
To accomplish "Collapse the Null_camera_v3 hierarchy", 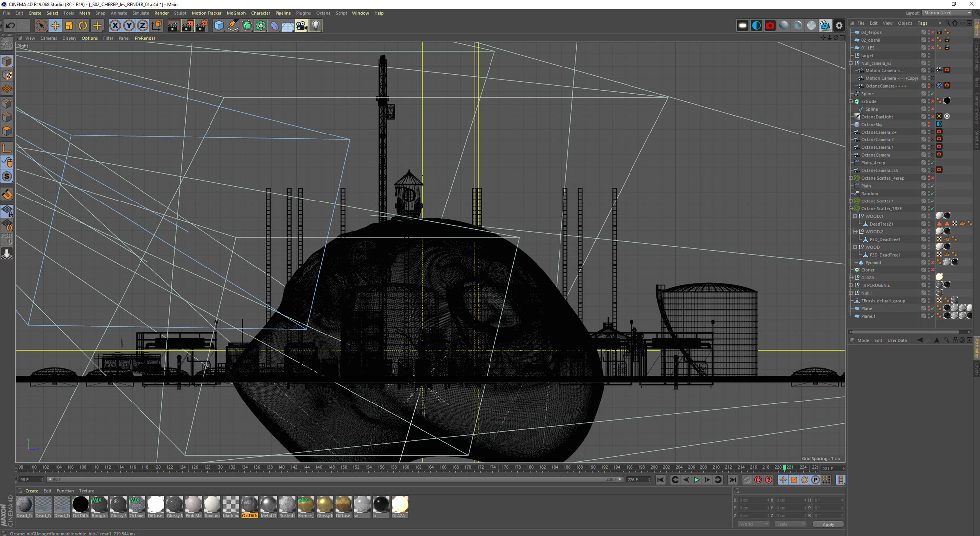I will (851, 63).
